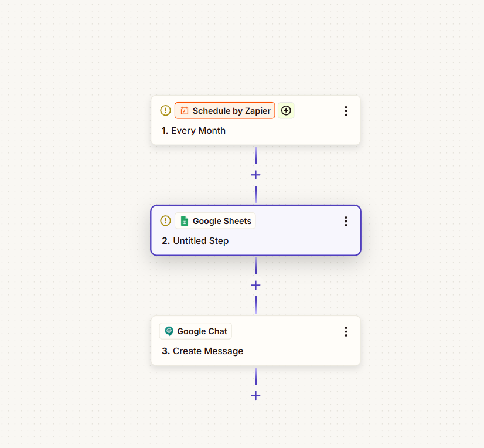Add step after Create Message step
This screenshot has width=484, height=448.
tap(255, 395)
